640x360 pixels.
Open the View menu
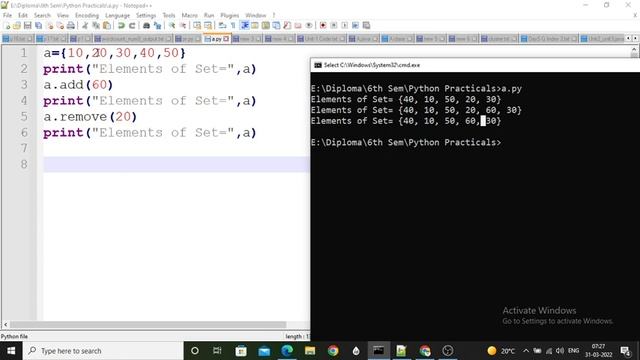(x=62, y=15)
